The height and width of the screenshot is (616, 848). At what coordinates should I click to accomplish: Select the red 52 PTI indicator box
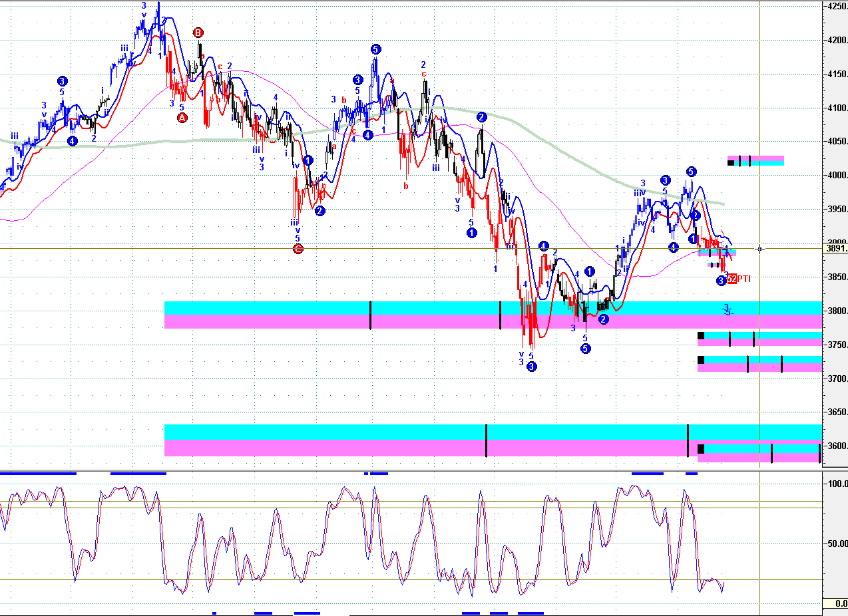[732, 279]
